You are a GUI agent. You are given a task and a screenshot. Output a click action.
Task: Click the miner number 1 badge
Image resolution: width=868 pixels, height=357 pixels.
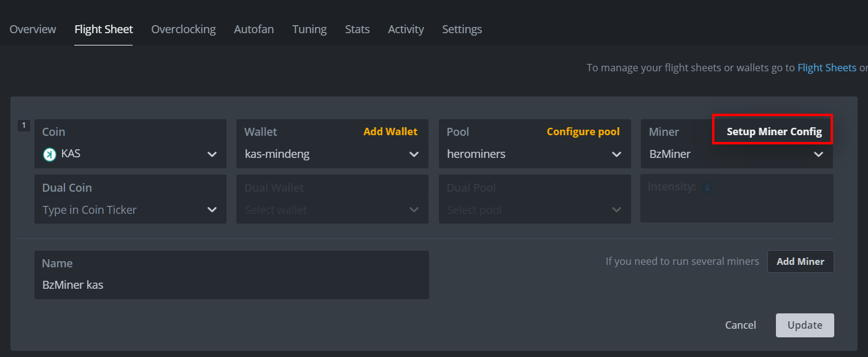click(x=24, y=125)
